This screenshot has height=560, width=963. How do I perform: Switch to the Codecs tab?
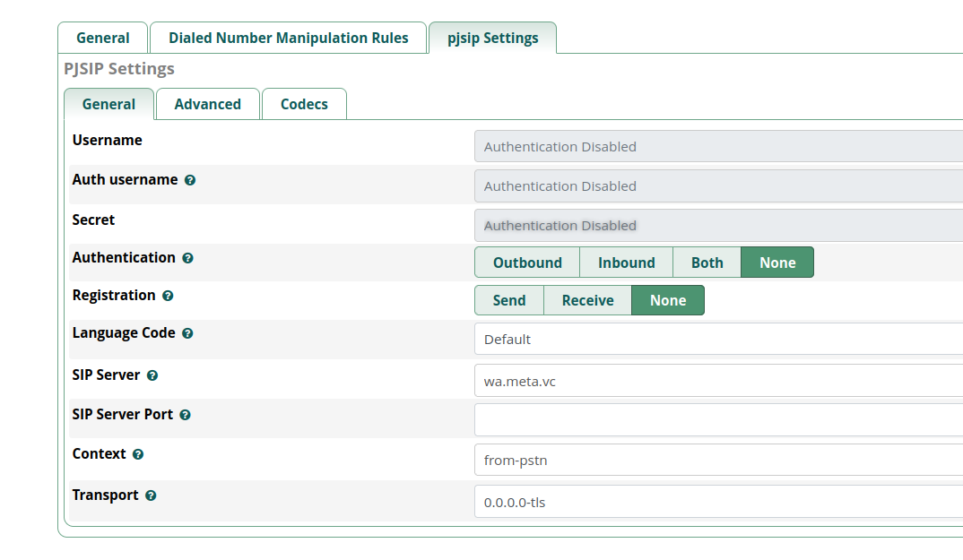pos(304,104)
